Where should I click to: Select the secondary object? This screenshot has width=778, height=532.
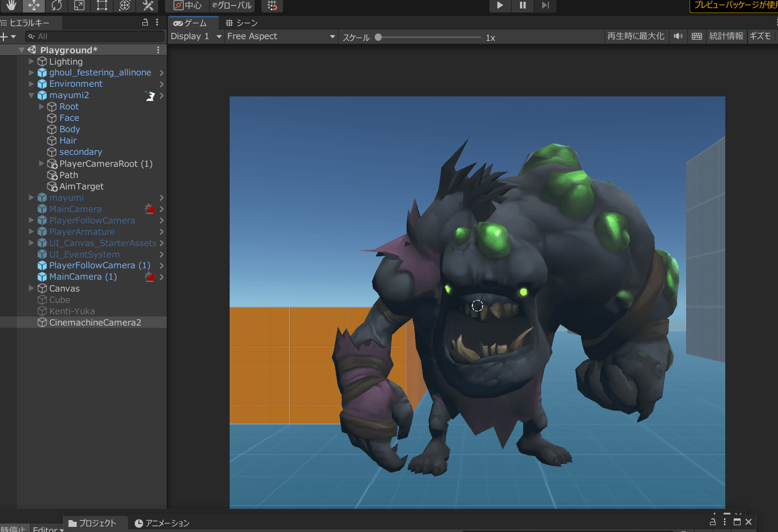81,152
